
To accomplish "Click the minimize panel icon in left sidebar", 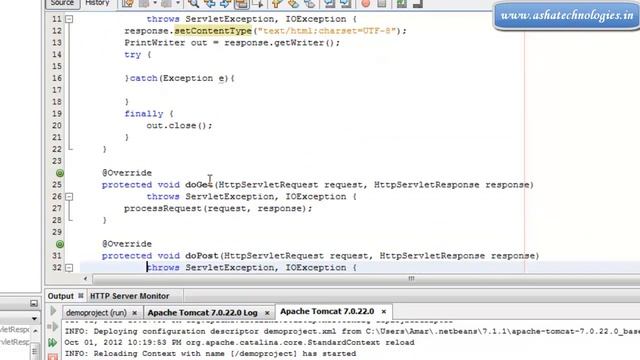I will tap(34, 303).
